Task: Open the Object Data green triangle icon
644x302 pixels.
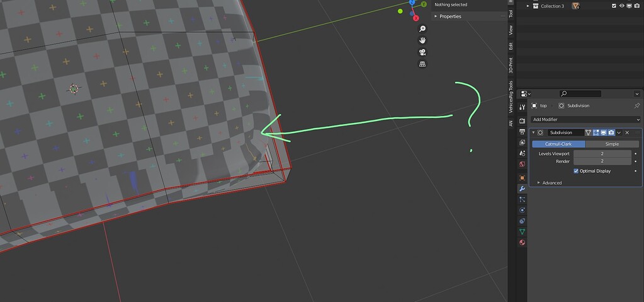Action: coord(522,231)
